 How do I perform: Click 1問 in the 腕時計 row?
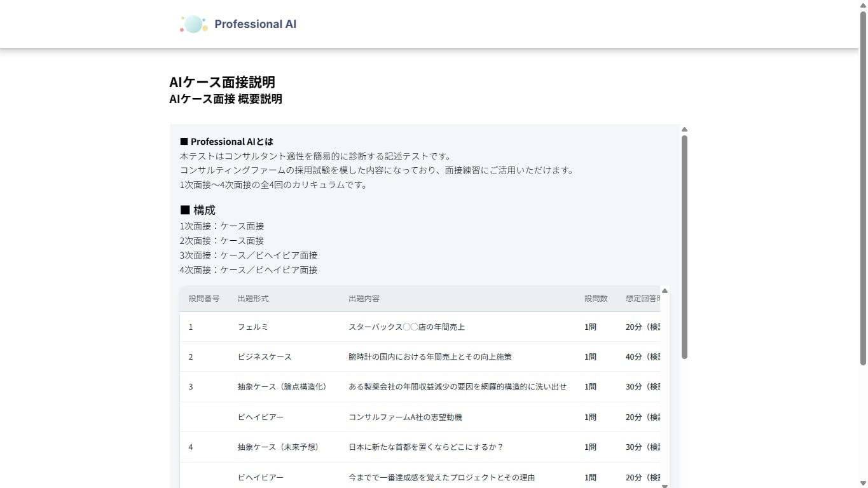(591, 357)
